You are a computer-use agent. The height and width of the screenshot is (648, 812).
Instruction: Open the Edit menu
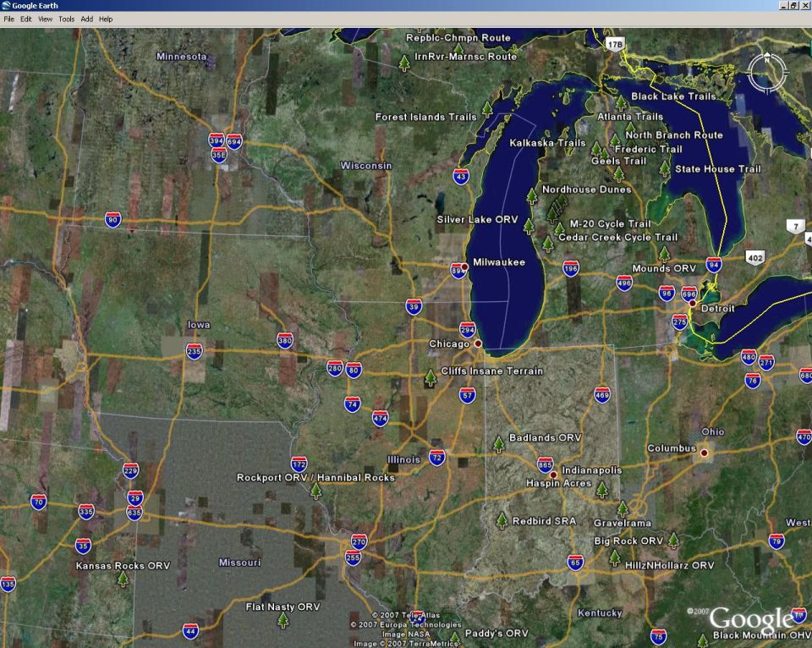(26, 19)
